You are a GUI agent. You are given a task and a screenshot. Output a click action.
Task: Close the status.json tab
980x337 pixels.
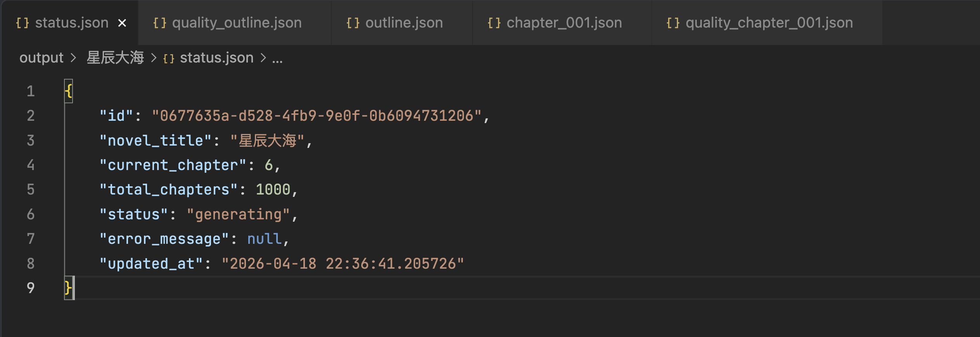click(122, 23)
